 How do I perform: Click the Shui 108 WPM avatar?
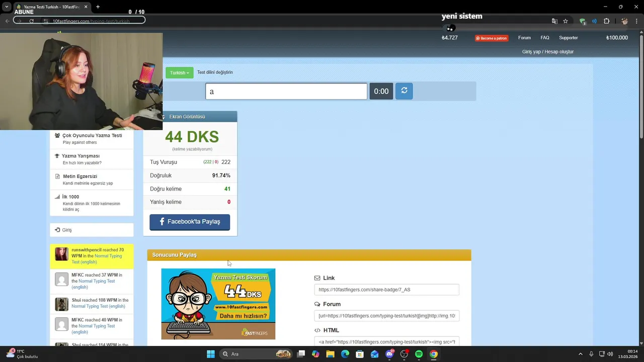click(x=61, y=304)
